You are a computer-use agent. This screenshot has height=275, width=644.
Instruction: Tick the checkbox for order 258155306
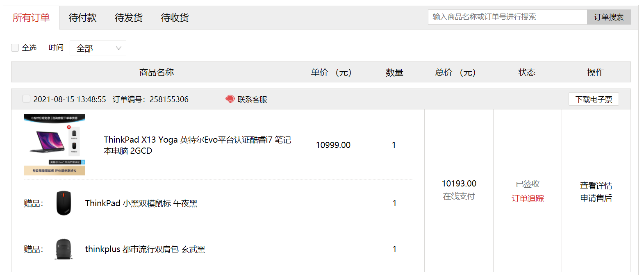pos(26,99)
